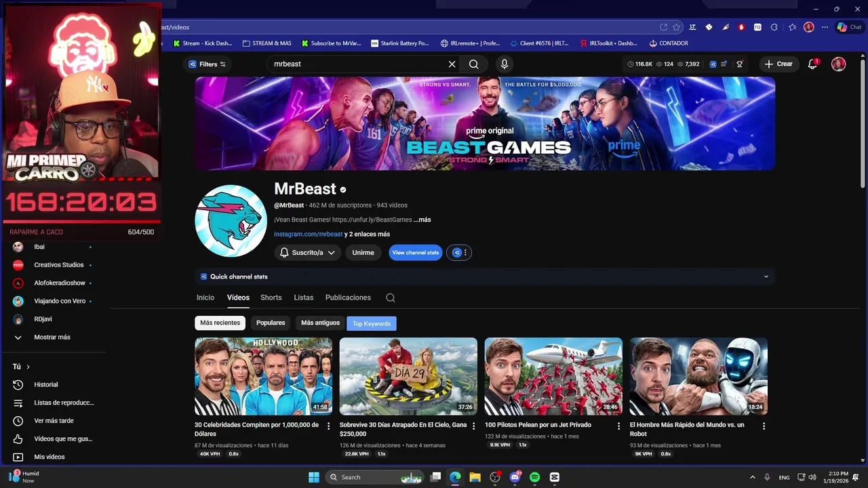Open CONTADOR bookmark

[x=669, y=43]
